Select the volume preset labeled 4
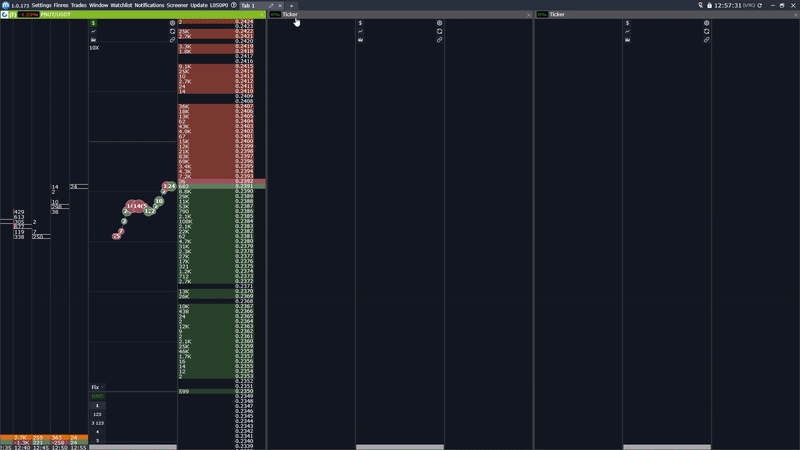800x450 pixels. tap(97, 432)
